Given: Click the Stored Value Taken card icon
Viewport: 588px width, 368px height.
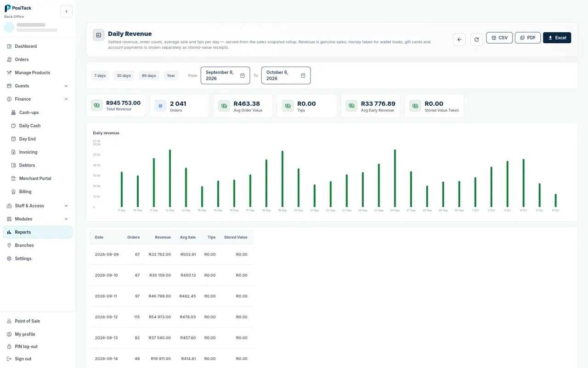Looking at the screenshot, I should [x=415, y=106].
